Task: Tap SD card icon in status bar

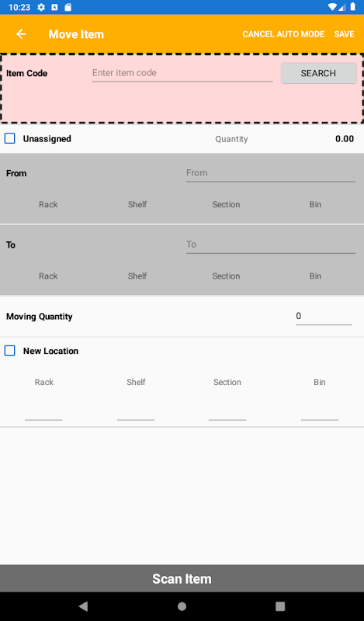Action: [68, 7]
